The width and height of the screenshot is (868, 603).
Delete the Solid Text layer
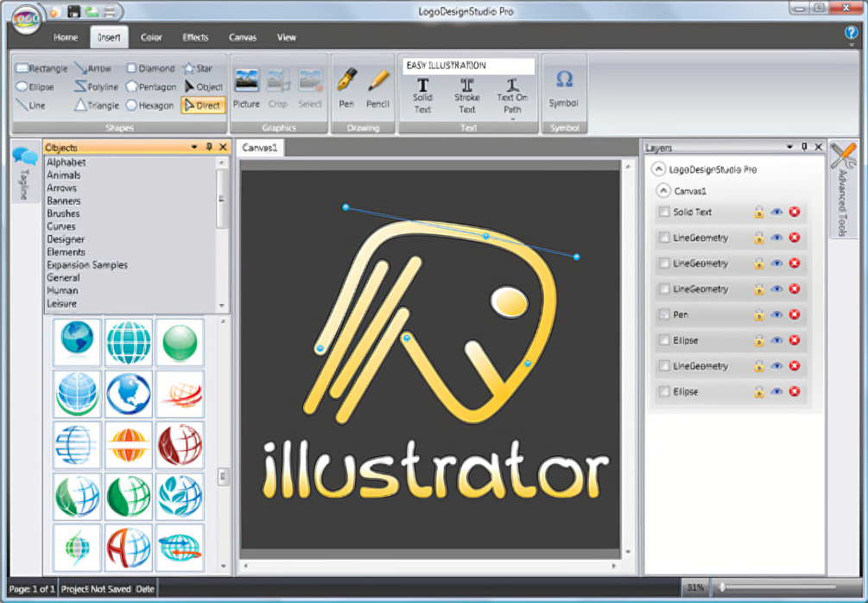(x=795, y=212)
